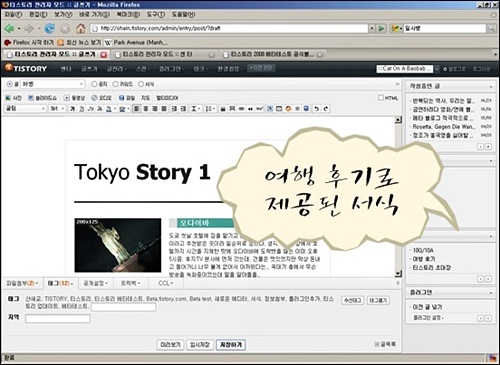Switch to the 공개설정 tab
The width and height of the screenshot is (500, 365).
point(95,283)
